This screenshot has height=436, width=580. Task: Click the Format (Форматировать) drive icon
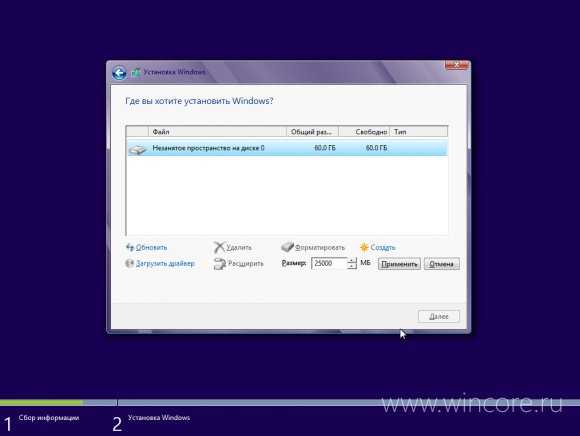coord(287,247)
